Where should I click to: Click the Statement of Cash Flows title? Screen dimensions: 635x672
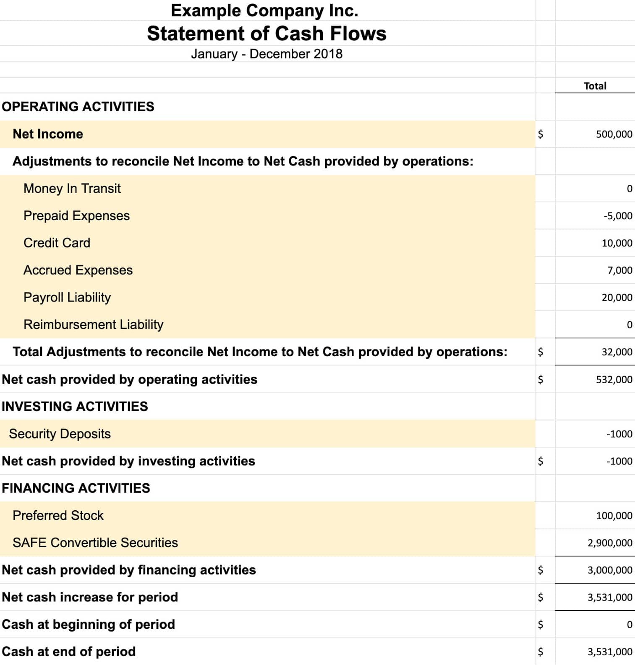point(267,34)
